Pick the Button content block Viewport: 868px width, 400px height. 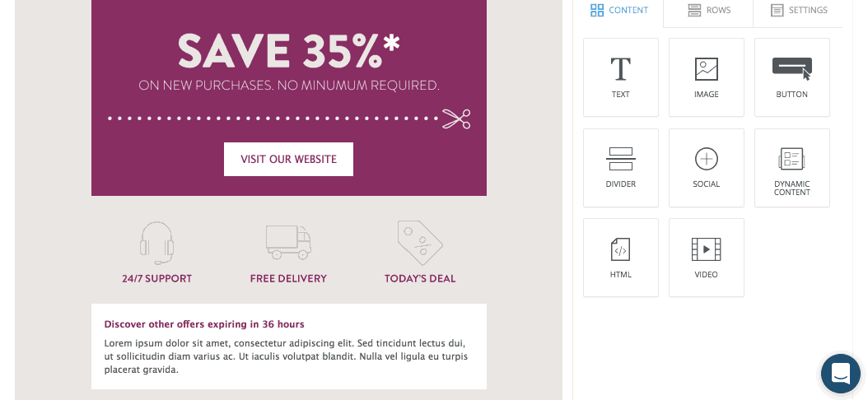pyautogui.click(x=791, y=77)
